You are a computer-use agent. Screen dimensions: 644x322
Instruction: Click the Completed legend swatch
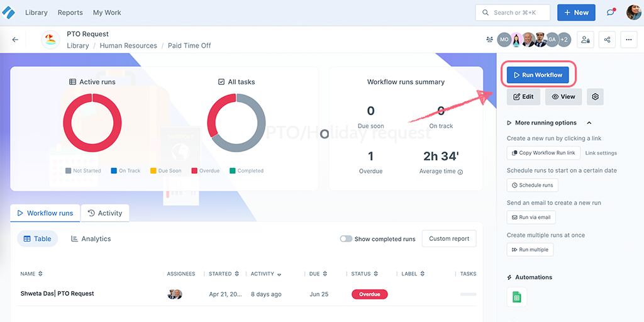tap(233, 170)
